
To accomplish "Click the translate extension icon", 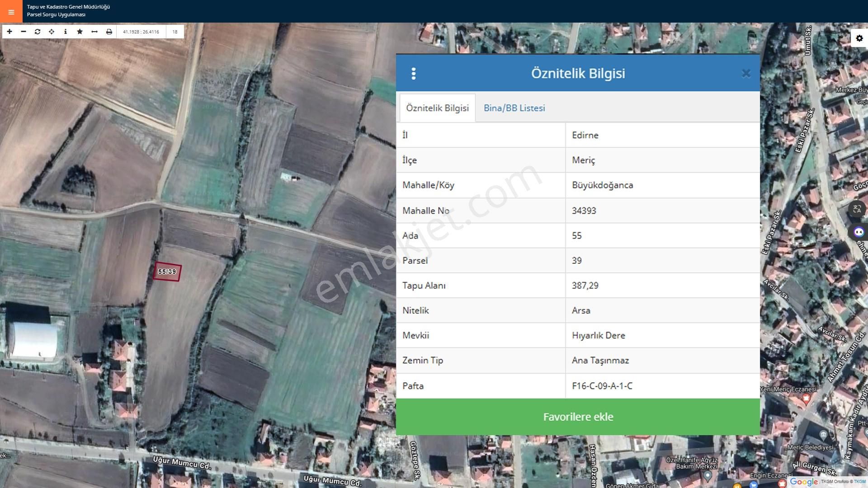I will coord(857,209).
